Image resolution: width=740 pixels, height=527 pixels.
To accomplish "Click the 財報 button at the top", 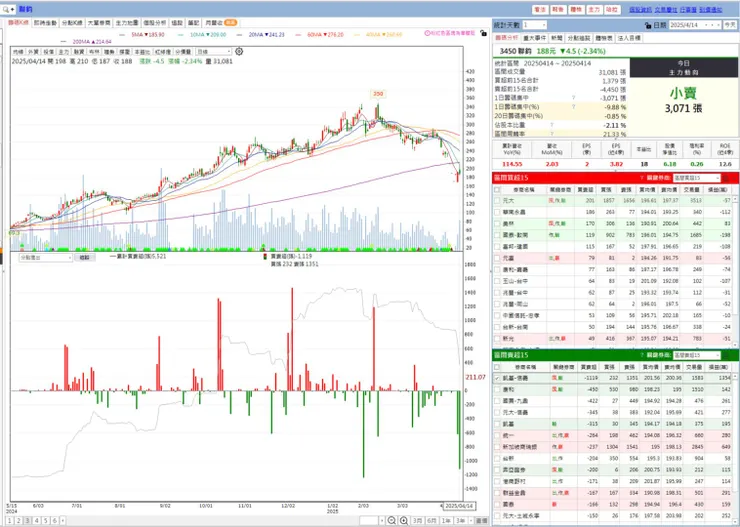I will point(558,9).
